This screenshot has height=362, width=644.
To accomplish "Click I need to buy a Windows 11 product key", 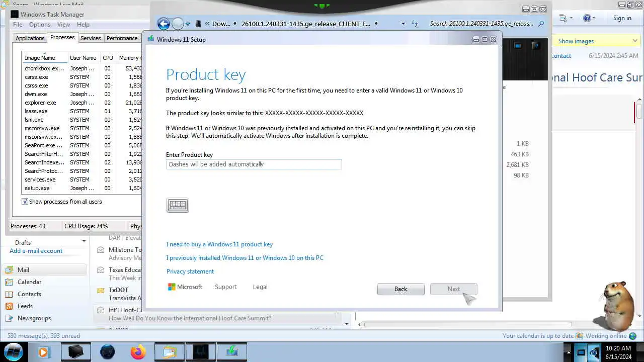I will pyautogui.click(x=219, y=244).
